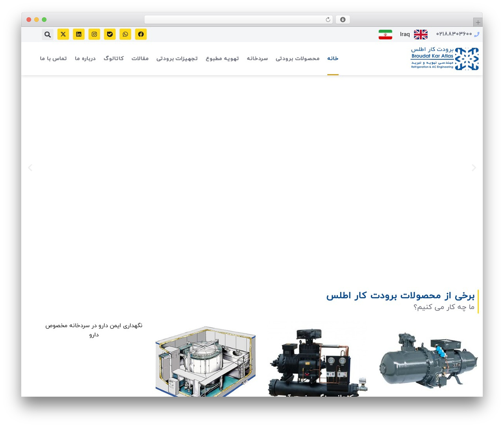Open the کاتالوگ menu item
The height and width of the screenshot is (427, 504).
(113, 58)
